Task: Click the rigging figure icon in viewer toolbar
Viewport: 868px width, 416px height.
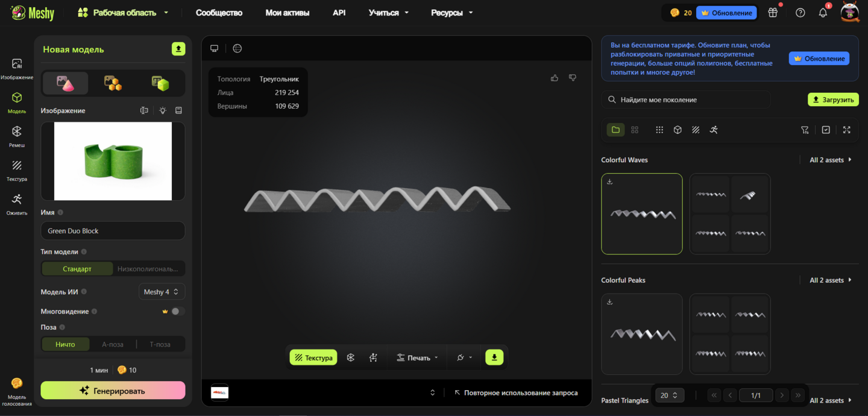Action: (x=374, y=358)
